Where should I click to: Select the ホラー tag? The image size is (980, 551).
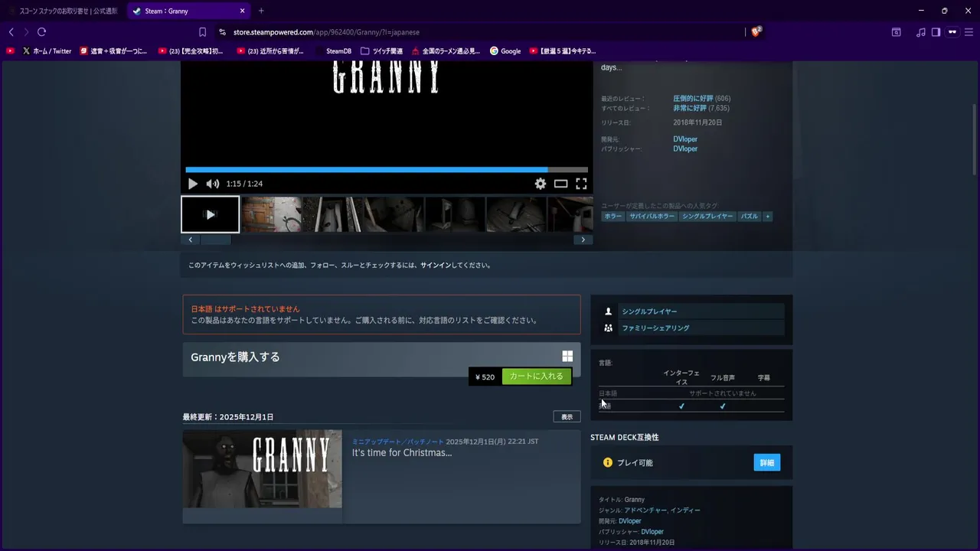coord(613,217)
